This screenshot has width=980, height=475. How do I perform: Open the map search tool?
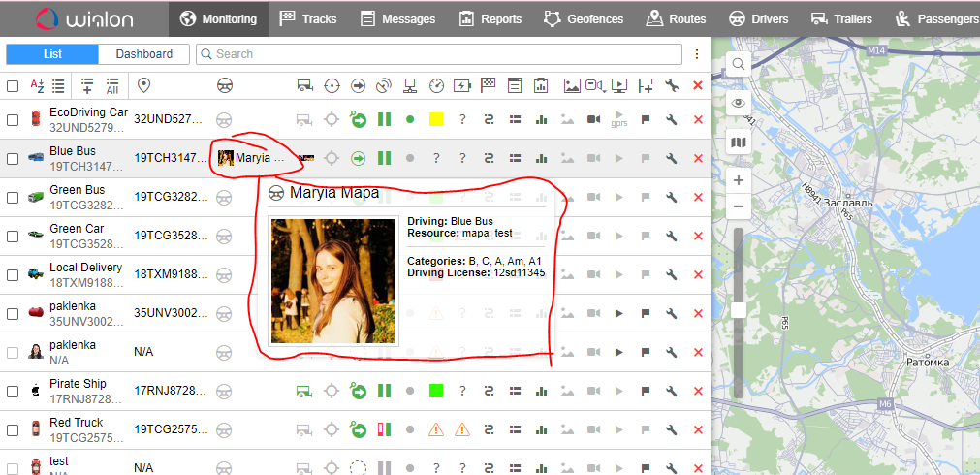(x=739, y=64)
